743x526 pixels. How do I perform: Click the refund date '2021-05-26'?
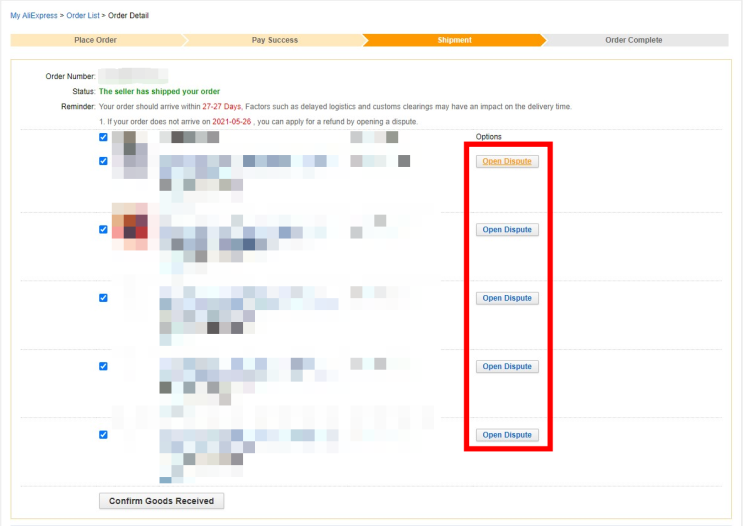pos(231,122)
